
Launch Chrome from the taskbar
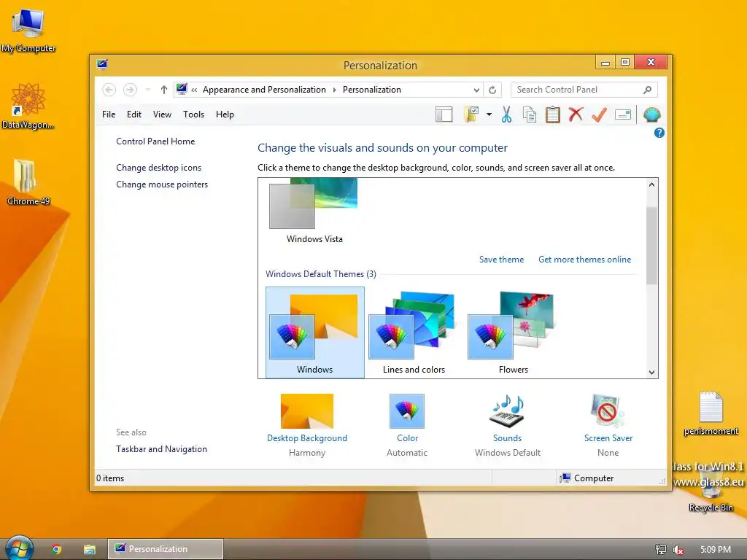click(x=57, y=549)
